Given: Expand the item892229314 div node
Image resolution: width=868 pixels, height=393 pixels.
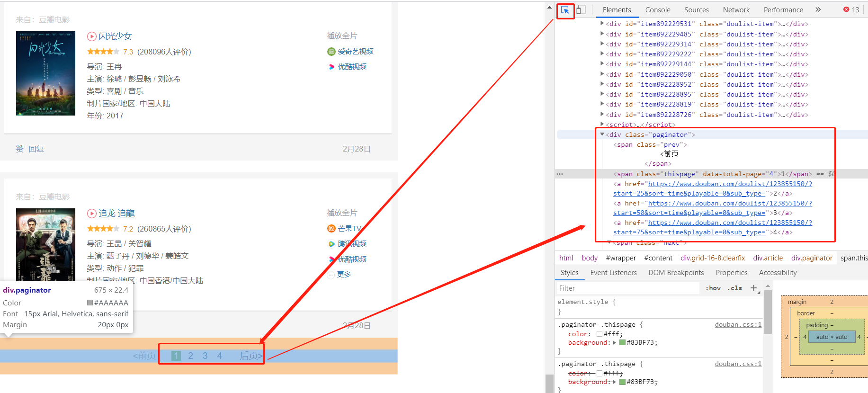Looking at the screenshot, I should point(602,44).
